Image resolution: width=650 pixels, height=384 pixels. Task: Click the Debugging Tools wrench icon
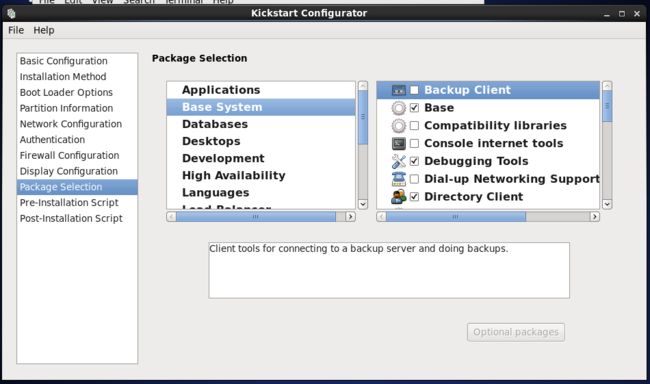(x=398, y=161)
